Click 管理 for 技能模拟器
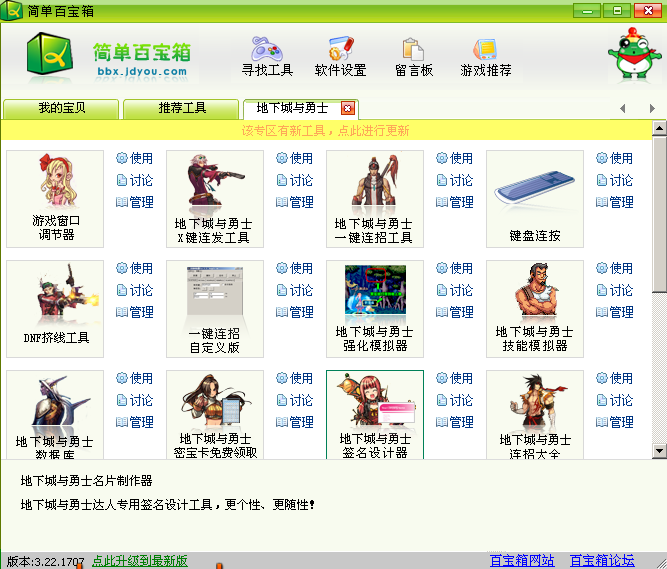667x569 pixels. tap(614, 312)
